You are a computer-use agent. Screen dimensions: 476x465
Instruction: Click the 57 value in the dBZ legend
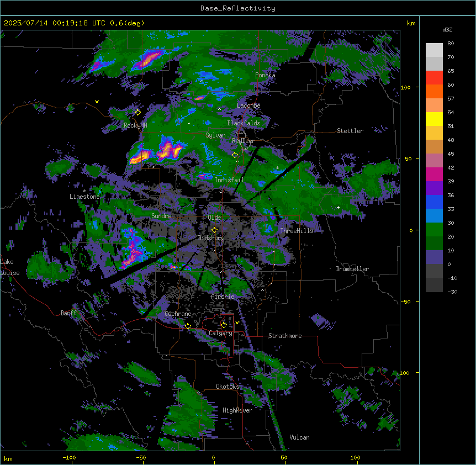pyautogui.click(x=451, y=99)
